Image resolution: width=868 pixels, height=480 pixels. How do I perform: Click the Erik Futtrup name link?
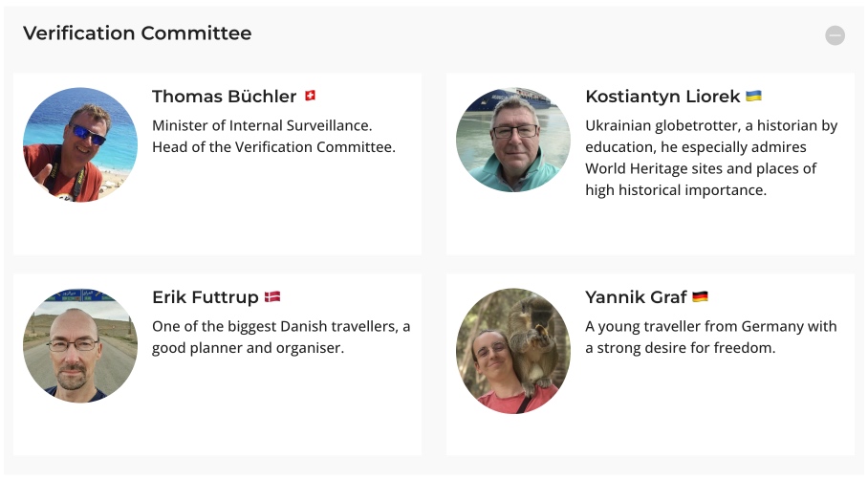tap(206, 297)
